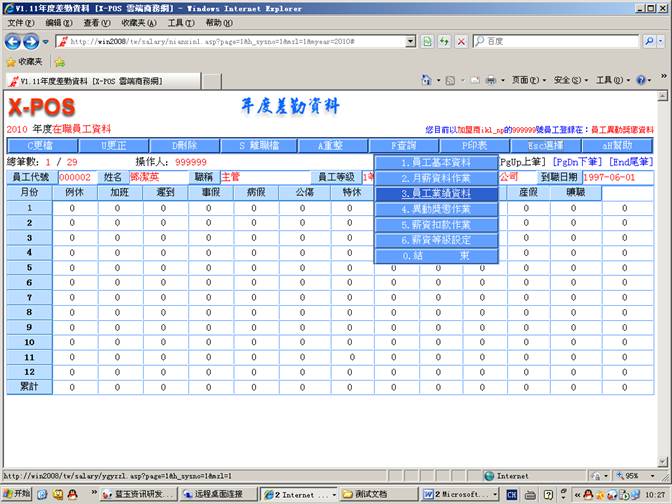Open the 安全(S) dropdown menu
Screen dimensions: 672x504
click(x=567, y=80)
